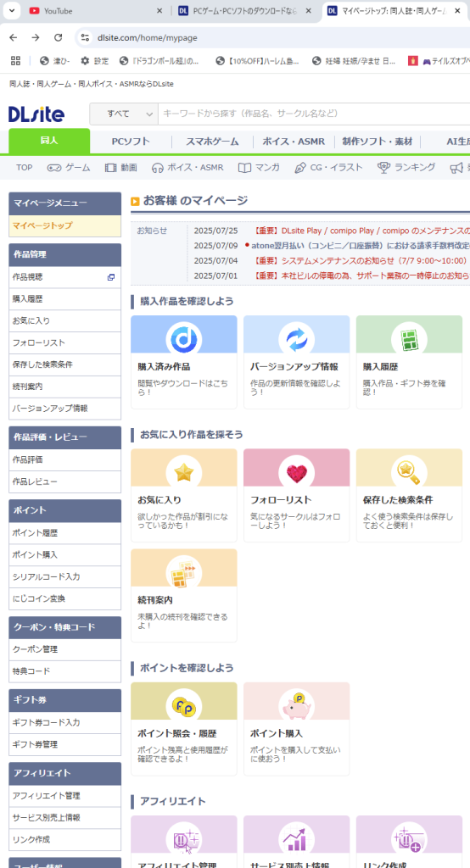Open the ポイント照会 coins icon
This screenshot has width=470, height=868.
pyautogui.click(x=183, y=706)
